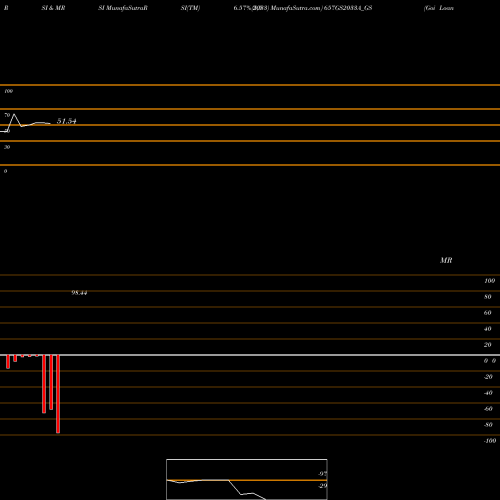Click the -100 label on right axis
Viewport: 500px width, 500px height.
click(x=490, y=441)
